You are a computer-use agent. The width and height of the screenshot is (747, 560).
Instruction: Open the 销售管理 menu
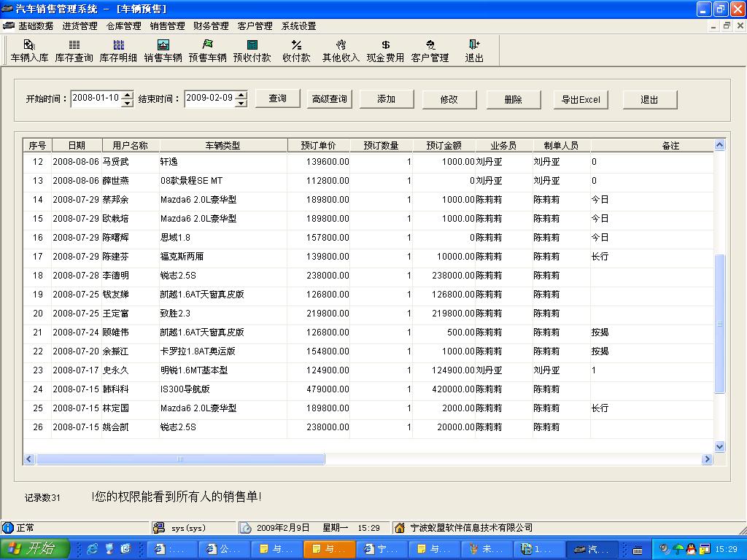[x=167, y=26]
